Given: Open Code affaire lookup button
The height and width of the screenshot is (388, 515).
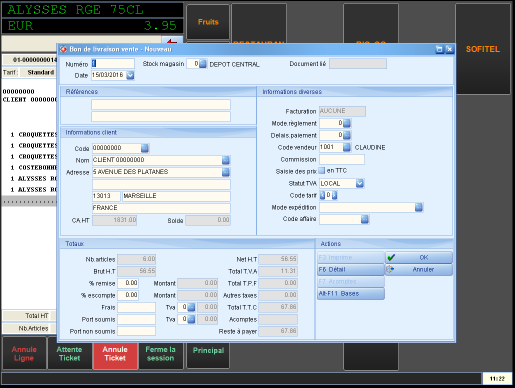Looking at the screenshot, I should point(365,219).
